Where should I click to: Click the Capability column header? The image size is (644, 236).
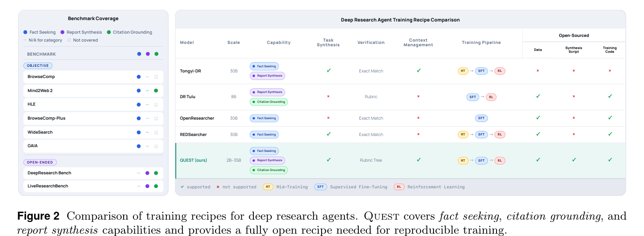(279, 43)
